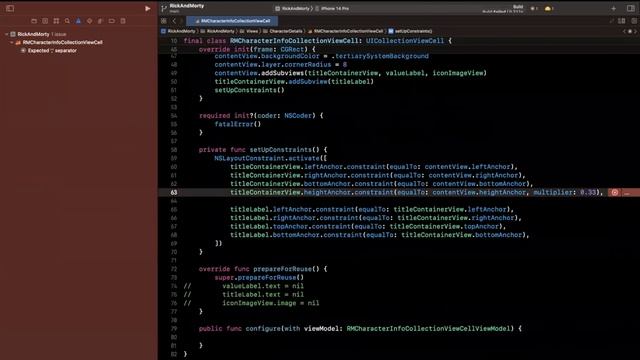This screenshot has height=360, width=640.
Task: Click the RickAndMorty project breadcrumb
Action: (178, 31)
